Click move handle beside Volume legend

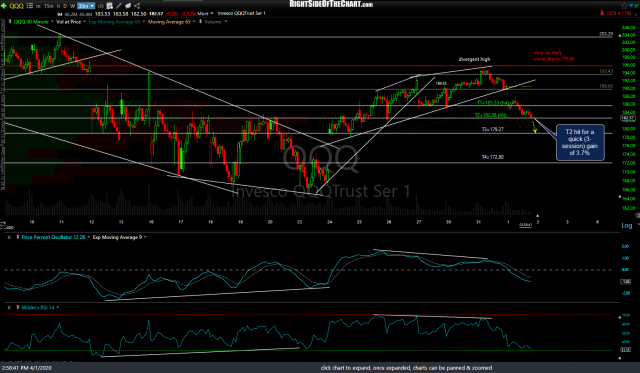coord(200,22)
